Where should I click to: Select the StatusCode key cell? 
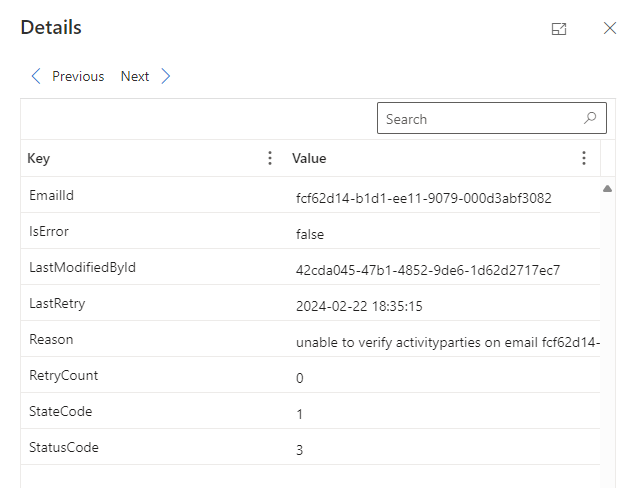(x=64, y=447)
